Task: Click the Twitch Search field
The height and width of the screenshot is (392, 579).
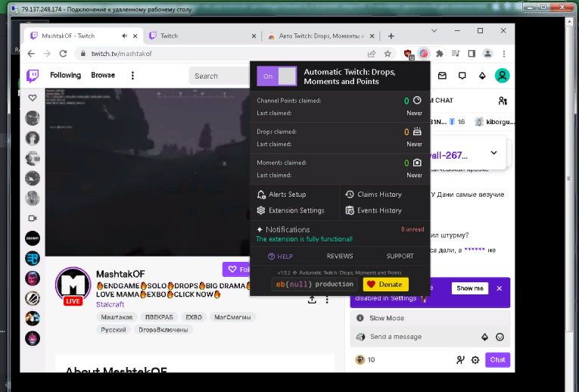Action: click(x=219, y=76)
